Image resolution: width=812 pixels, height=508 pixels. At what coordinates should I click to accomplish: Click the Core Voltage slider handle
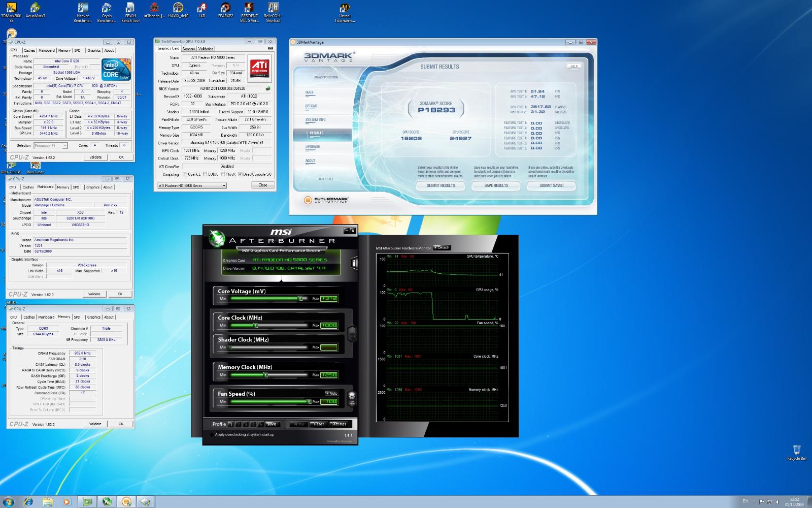pos(300,299)
